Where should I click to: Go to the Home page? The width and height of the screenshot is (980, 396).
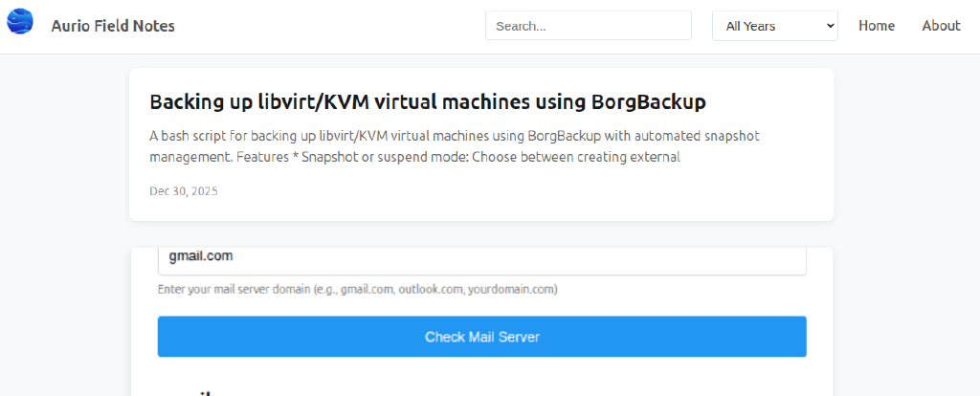point(876,26)
